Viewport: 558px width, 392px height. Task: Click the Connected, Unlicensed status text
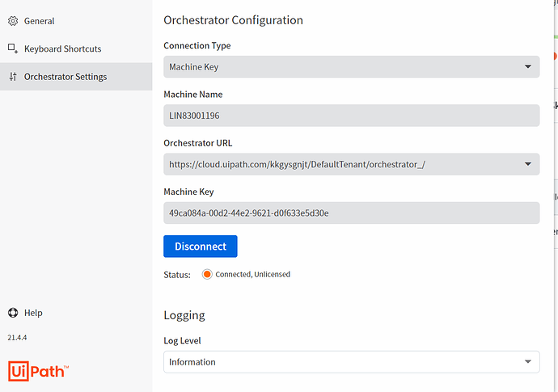tap(252, 275)
